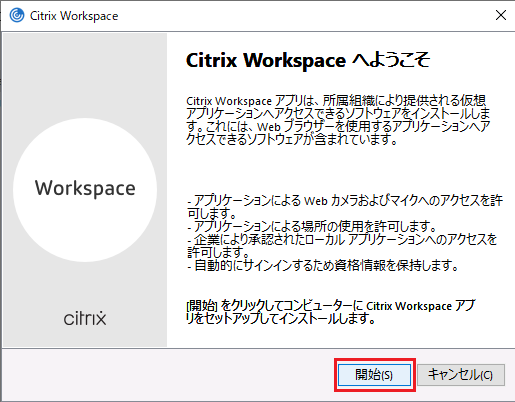The height and width of the screenshot is (402, 515).
Task: Click the 'Citrix Workspace' title bar text
Action: (x=74, y=16)
